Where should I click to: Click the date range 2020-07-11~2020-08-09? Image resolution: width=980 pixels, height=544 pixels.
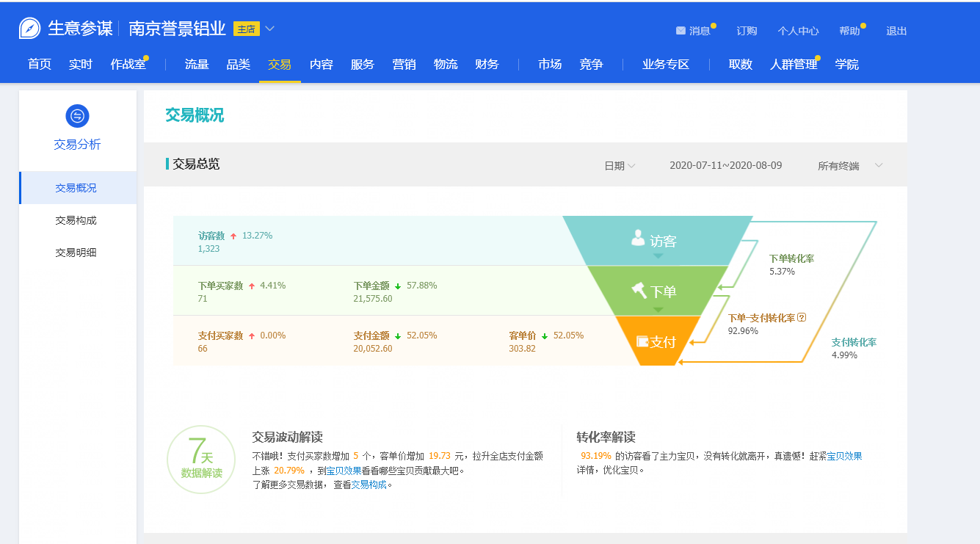pyautogui.click(x=725, y=166)
